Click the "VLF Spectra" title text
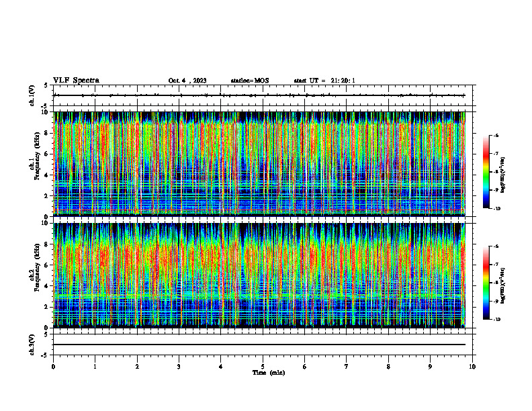The image size is (532, 411). [76, 81]
